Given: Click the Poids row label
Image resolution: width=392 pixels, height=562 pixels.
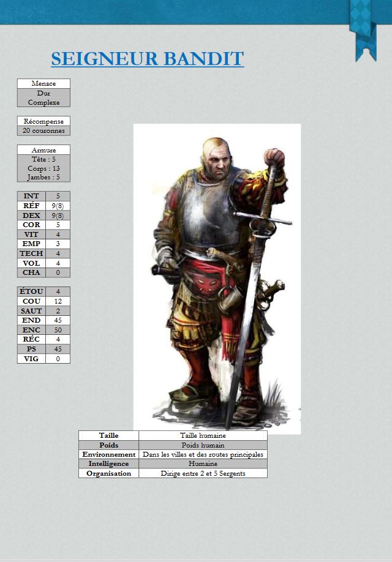Looking at the screenshot, I should point(108,445).
